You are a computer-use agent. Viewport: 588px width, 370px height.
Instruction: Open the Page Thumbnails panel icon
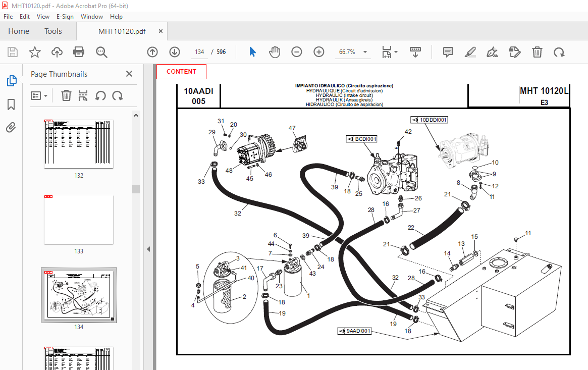(11, 80)
